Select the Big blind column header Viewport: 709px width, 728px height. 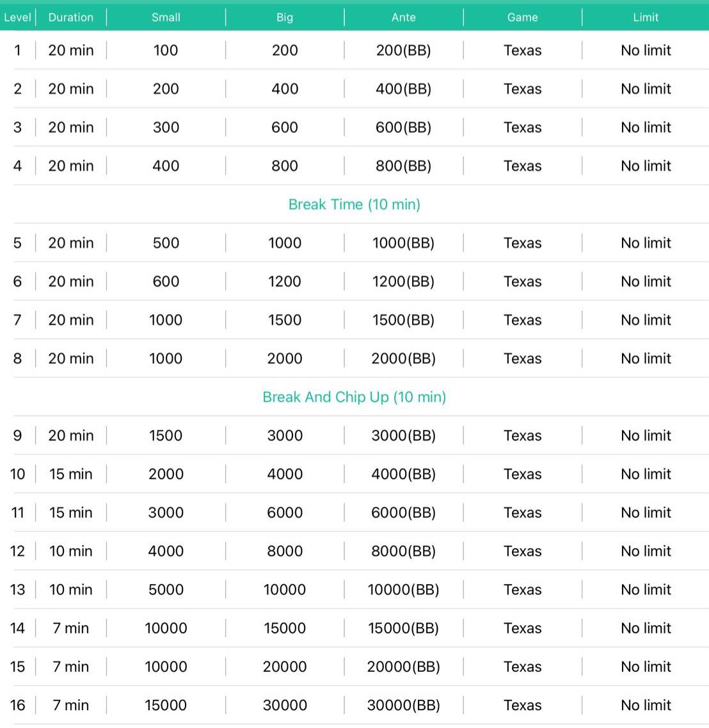tap(285, 17)
